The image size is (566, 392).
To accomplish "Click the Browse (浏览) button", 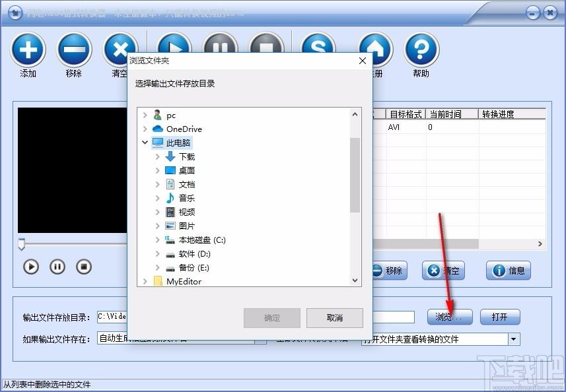I will tap(450, 317).
